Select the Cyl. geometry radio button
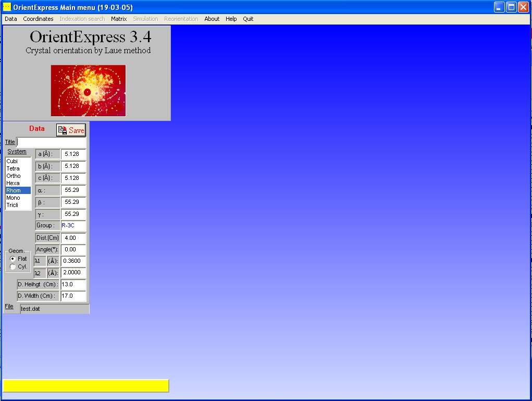532x401 pixels. (x=13, y=267)
